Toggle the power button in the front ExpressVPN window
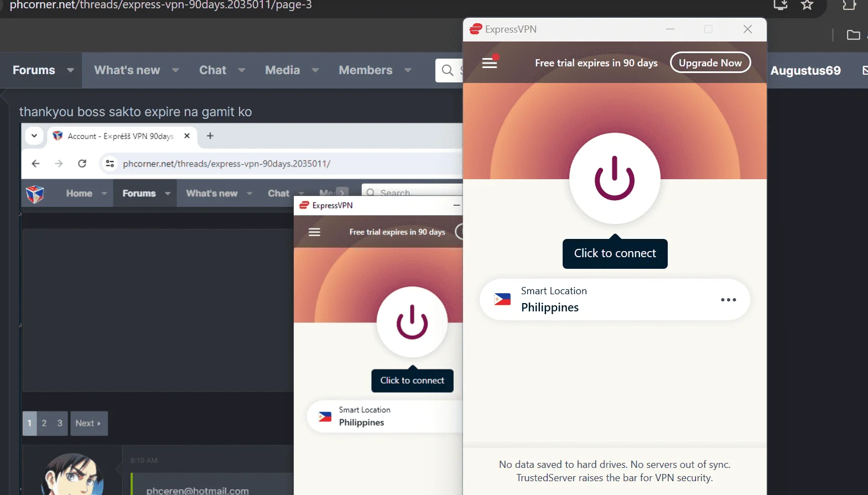Image resolution: width=868 pixels, height=495 pixels. coord(615,178)
